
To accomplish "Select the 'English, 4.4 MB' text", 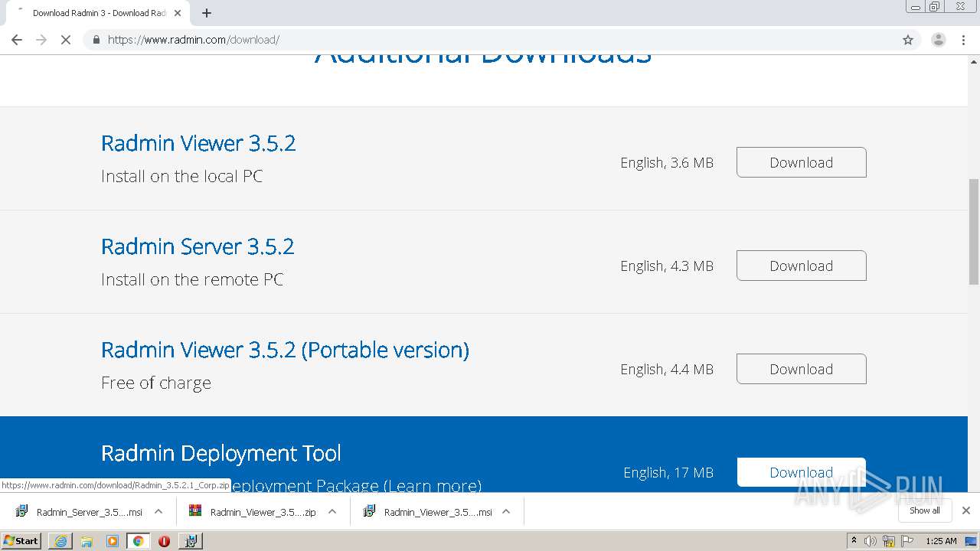I will 667,369.
